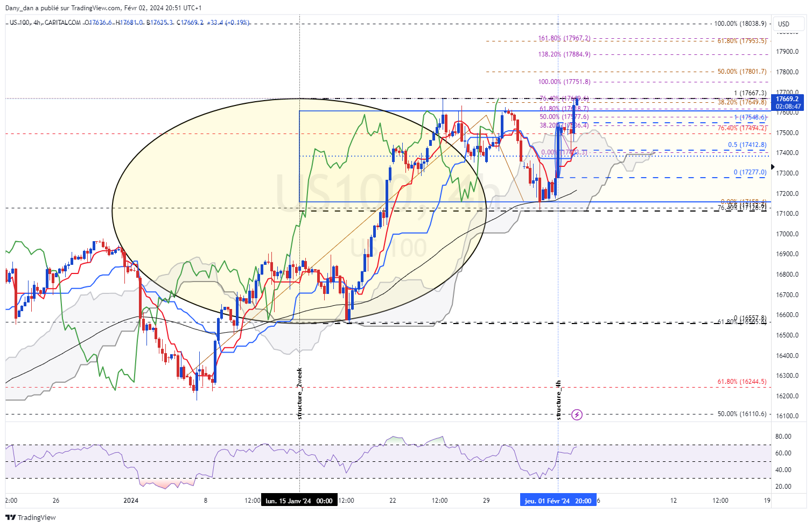The width and height of the screenshot is (812, 527).
Task: Click the 61.80% (16244.5) Fibonacci label
Action: [x=742, y=382]
